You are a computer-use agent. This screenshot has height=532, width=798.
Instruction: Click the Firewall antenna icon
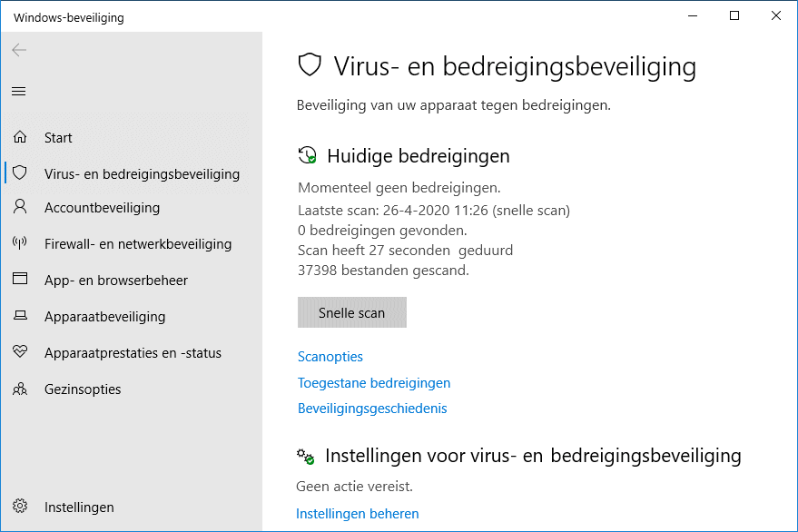click(x=20, y=242)
